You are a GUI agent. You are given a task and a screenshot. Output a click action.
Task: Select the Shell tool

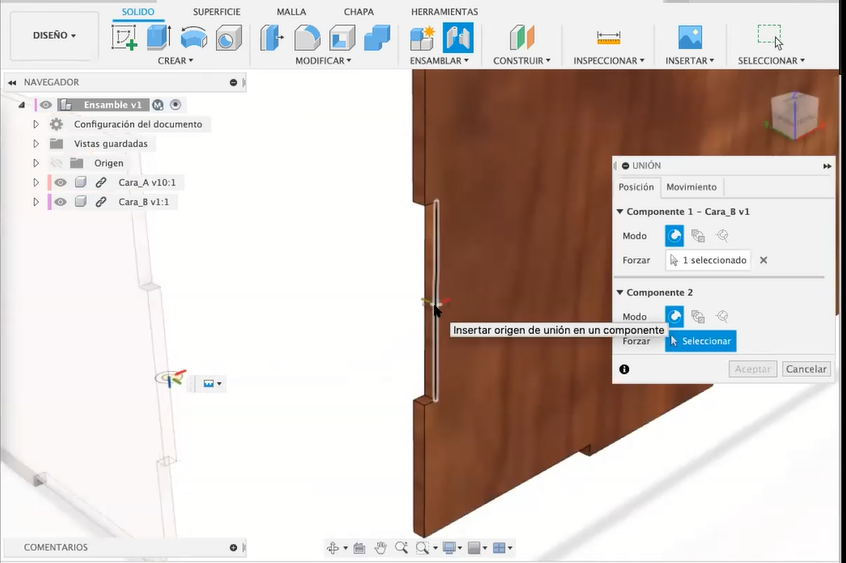(342, 38)
